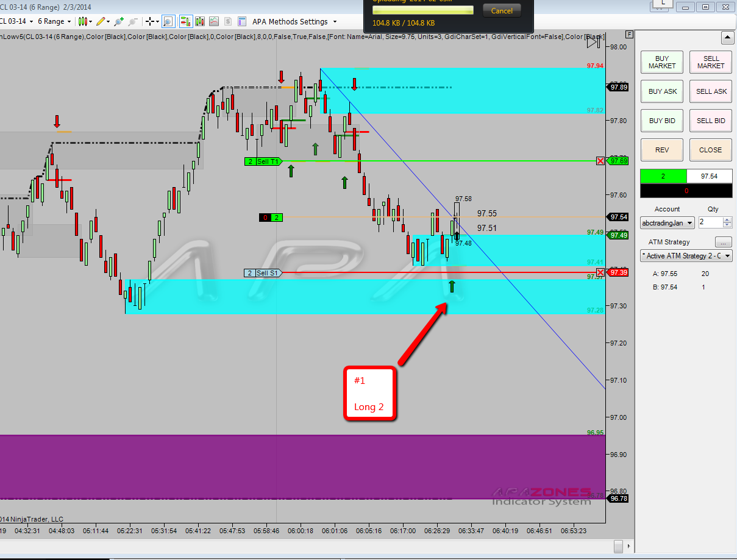Open the crosshair tool dropdown arrow
This screenshot has height=560, width=737.
point(157,21)
